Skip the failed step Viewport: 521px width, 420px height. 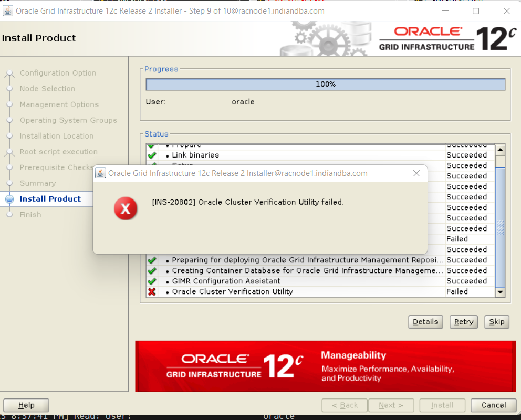[x=497, y=322]
